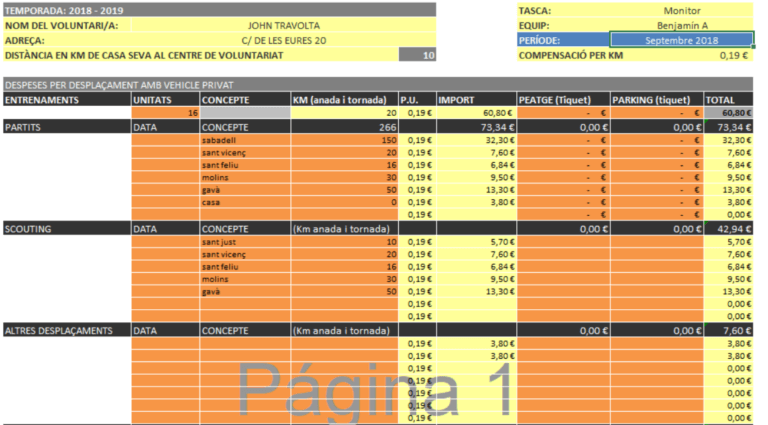Viewport: 768px width, 425px height.
Task: Click the 150 km value for sabadell
Action: [x=343, y=141]
